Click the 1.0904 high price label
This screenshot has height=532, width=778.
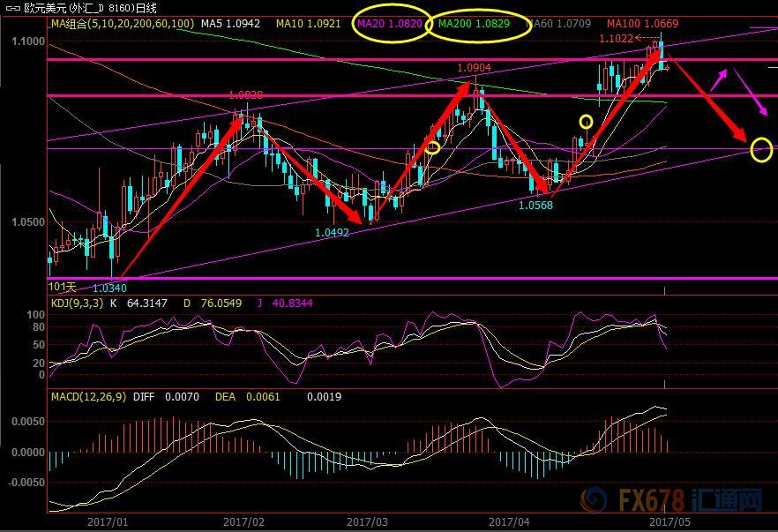474,68
